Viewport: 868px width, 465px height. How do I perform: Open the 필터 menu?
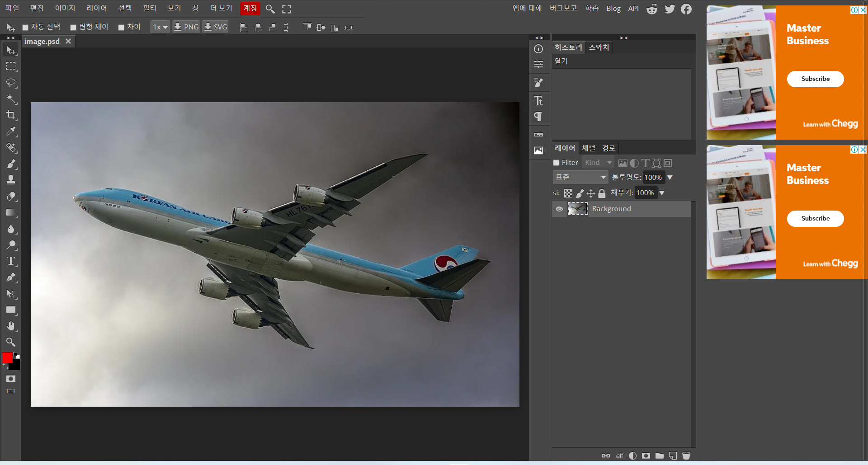pyautogui.click(x=150, y=8)
